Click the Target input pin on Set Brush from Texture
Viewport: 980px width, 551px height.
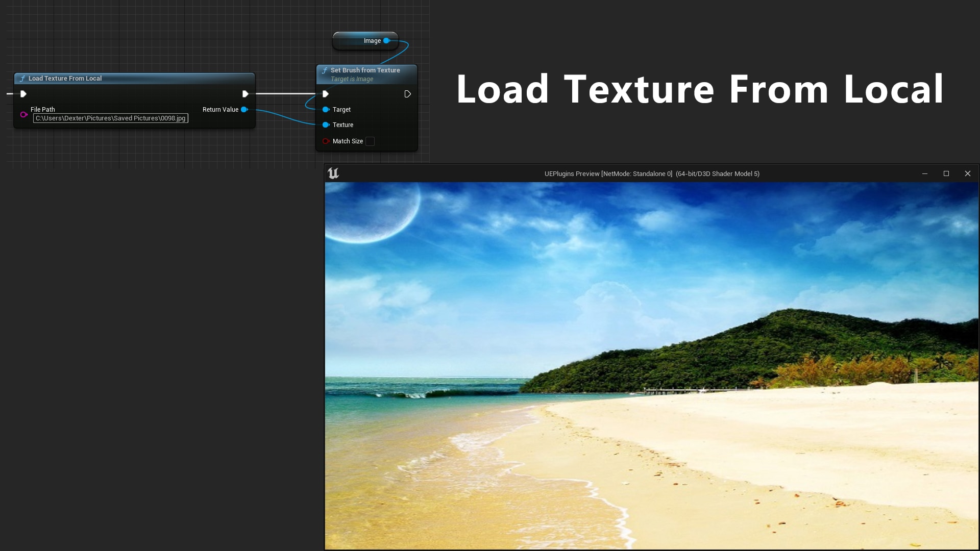326,109
